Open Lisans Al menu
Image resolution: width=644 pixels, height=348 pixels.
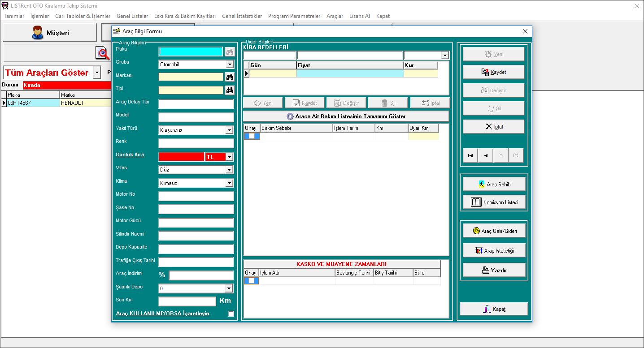click(360, 16)
